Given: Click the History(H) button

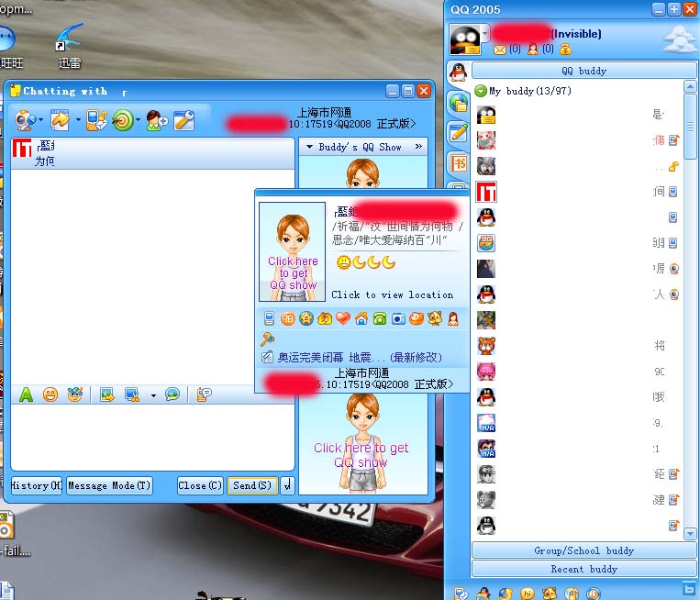Looking at the screenshot, I should click(x=36, y=485).
